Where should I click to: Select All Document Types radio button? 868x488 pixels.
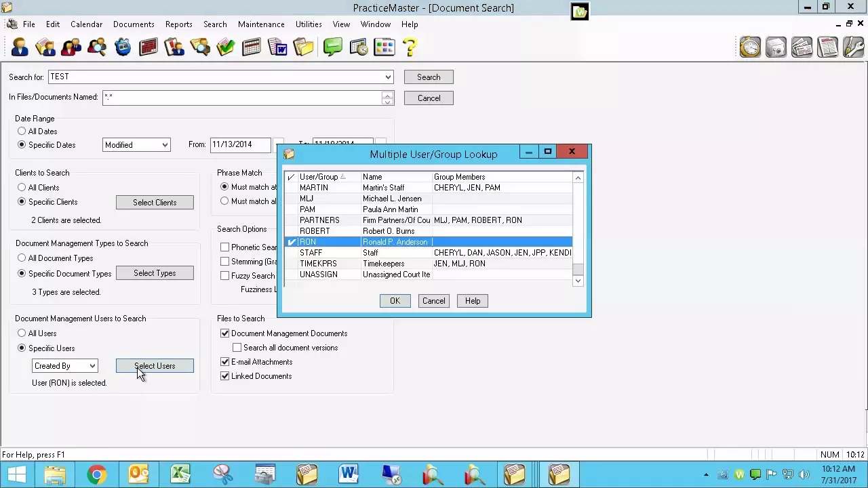22,258
